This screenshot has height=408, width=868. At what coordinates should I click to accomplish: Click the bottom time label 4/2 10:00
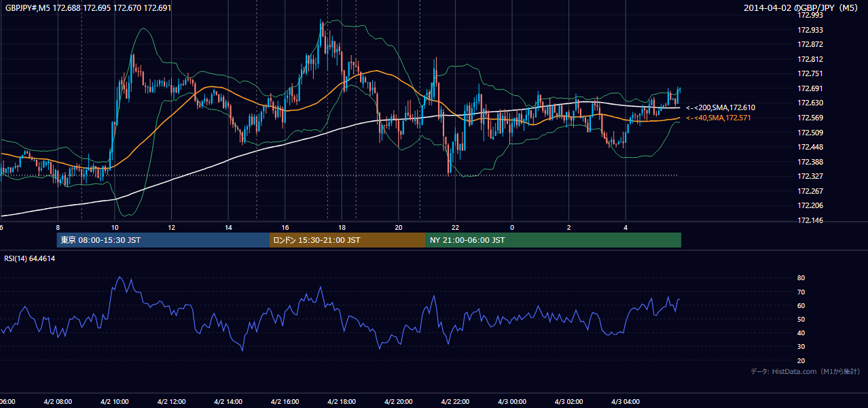[x=114, y=401]
